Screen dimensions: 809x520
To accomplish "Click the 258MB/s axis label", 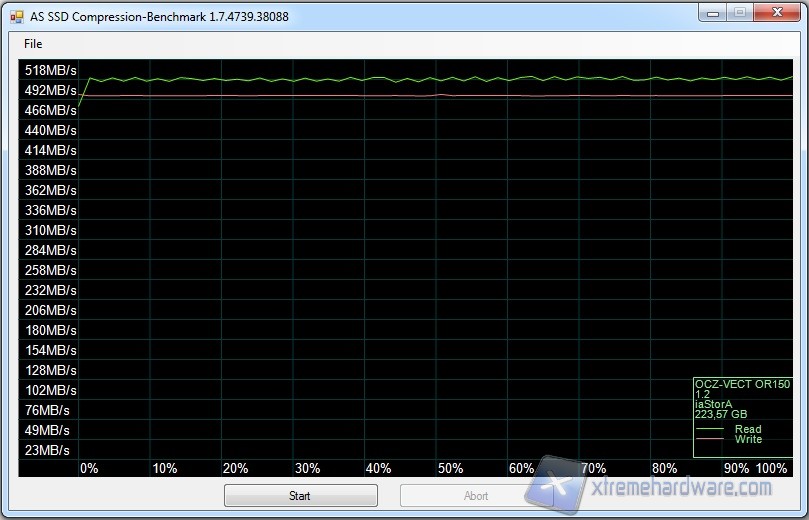I will coord(50,270).
